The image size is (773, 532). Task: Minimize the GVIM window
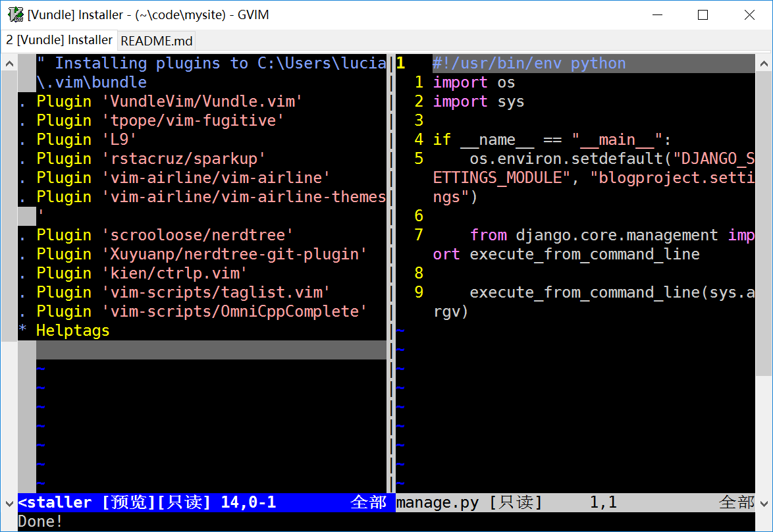pos(658,14)
